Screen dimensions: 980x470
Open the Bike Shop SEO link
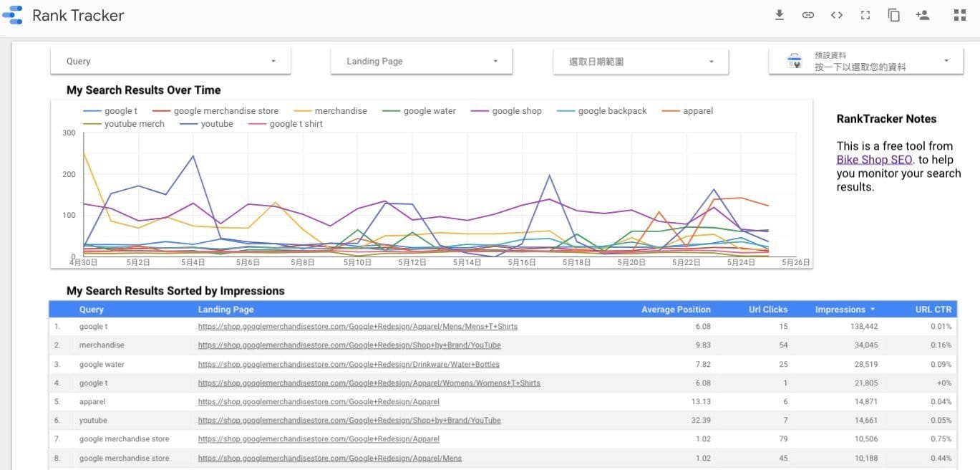pyautogui.click(x=874, y=160)
